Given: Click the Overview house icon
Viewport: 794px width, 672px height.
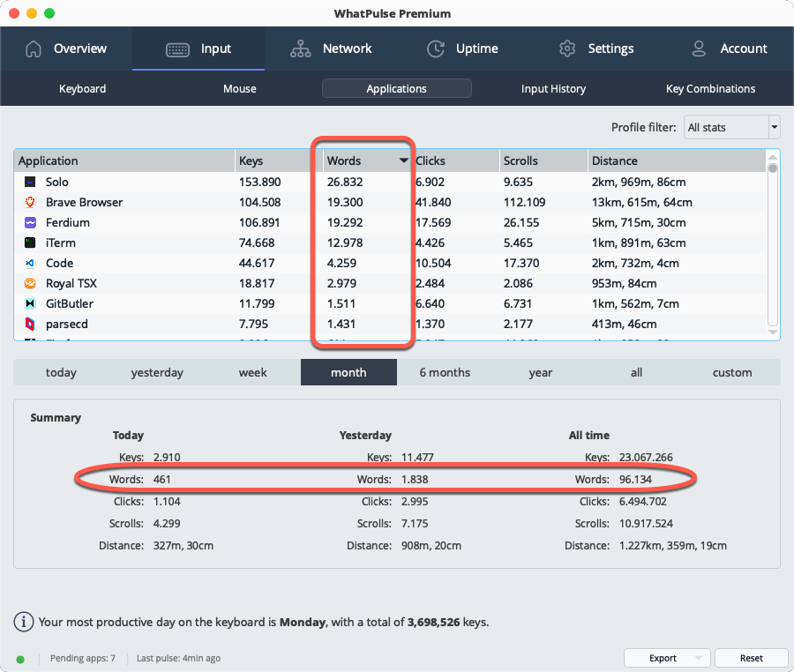Looking at the screenshot, I should 34,49.
